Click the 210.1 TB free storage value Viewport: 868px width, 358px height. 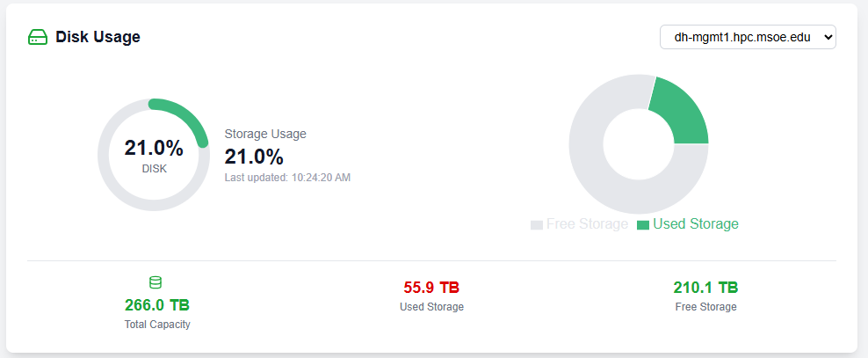pos(705,288)
